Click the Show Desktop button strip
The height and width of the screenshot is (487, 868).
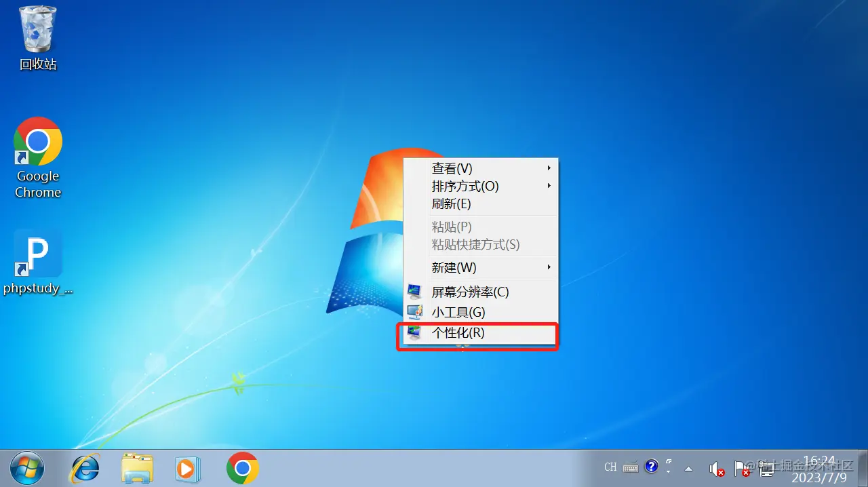tap(863, 468)
